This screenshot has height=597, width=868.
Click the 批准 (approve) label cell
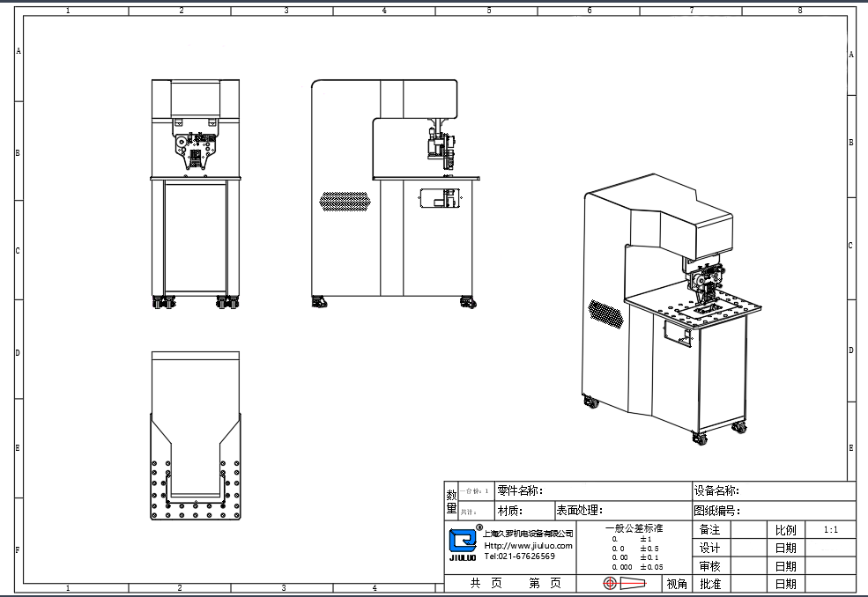tap(709, 584)
